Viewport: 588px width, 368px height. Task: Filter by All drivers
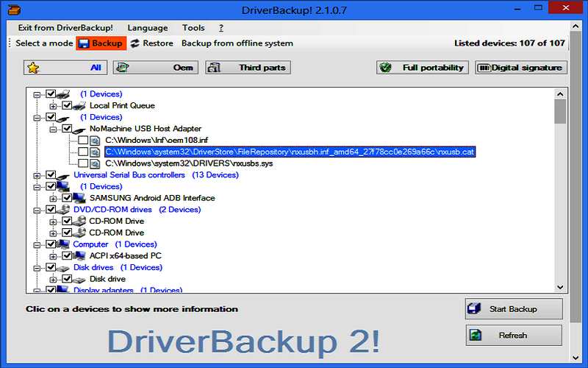[x=65, y=68]
